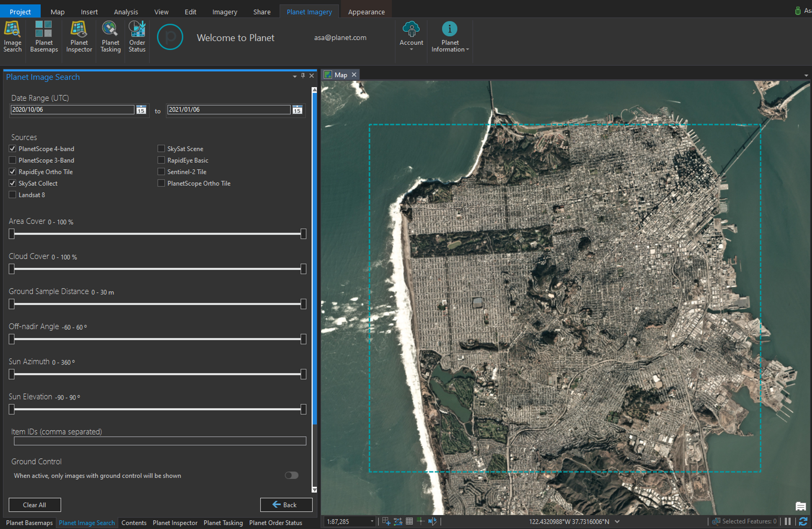812x529 pixels.
Task: Switch to the Analysis ribbon tab
Action: point(126,12)
